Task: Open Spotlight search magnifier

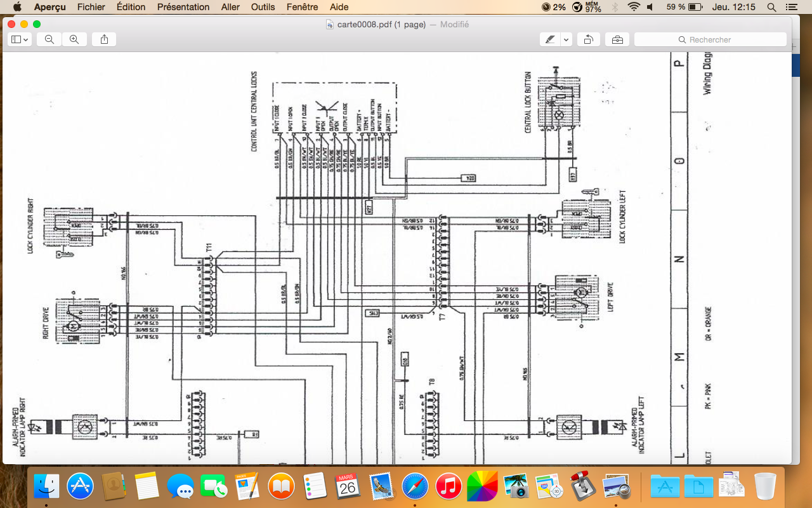Action: pyautogui.click(x=771, y=7)
